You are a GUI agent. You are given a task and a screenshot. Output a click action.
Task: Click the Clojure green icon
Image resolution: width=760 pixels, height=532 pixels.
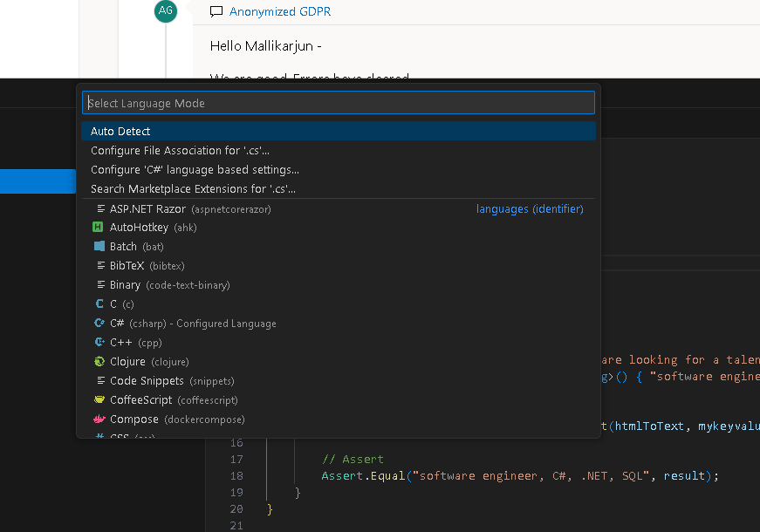pos(99,361)
